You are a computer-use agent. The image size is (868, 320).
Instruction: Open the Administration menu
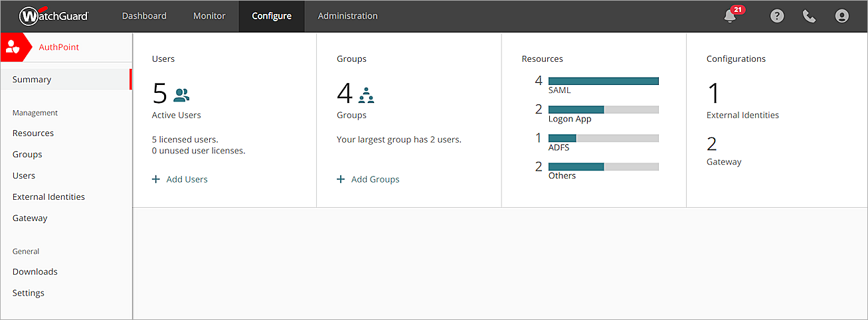pos(347,16)
